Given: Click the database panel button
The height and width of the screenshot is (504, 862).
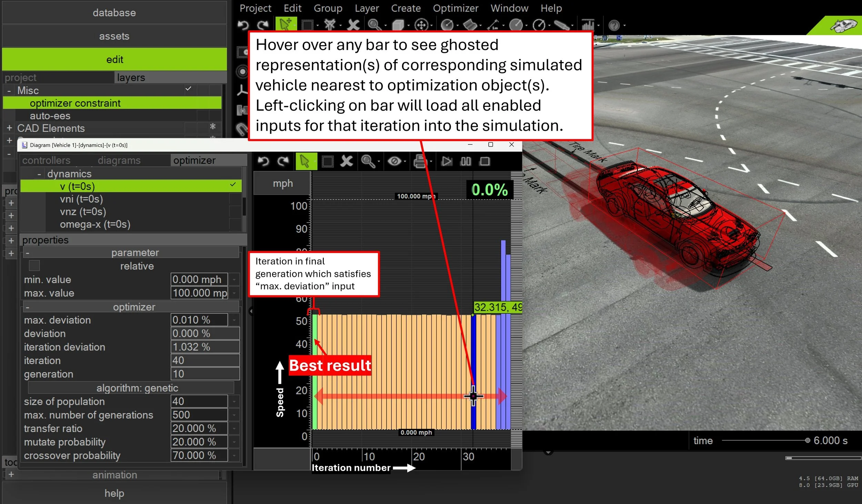Looking at the screenshot, I should click(114, 13).
